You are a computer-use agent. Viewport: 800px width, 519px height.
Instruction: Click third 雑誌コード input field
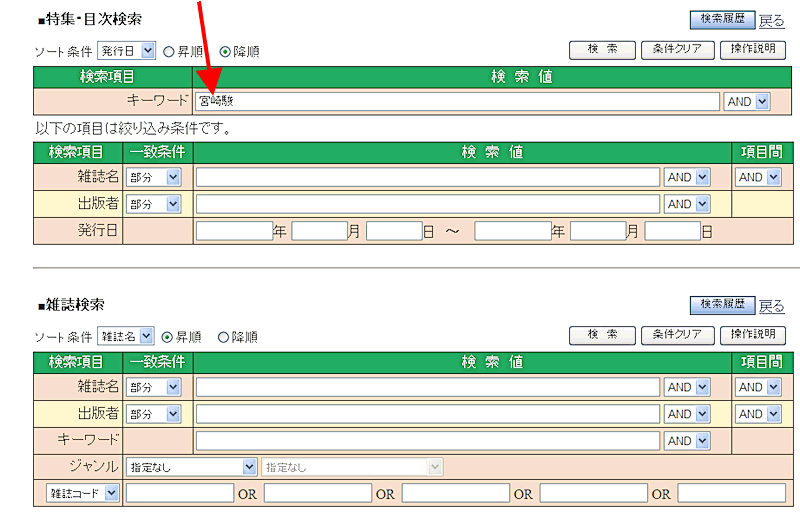click(x=456, y=493)
